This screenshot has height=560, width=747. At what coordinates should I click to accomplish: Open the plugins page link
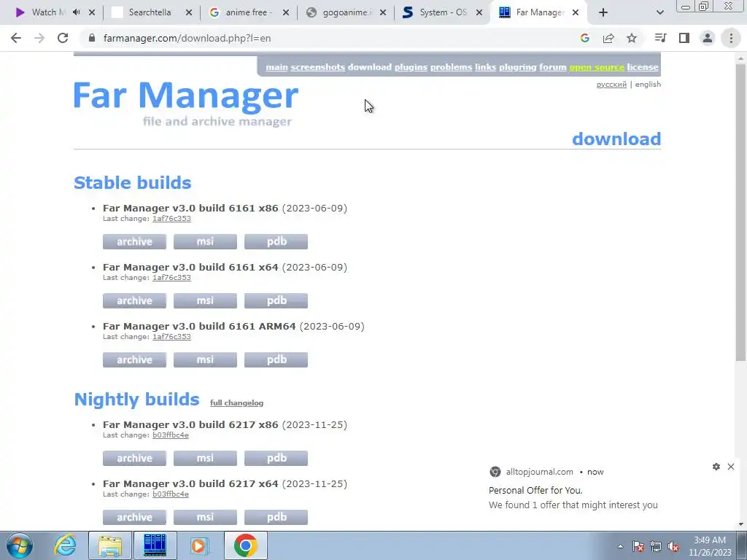pos(411,67)
